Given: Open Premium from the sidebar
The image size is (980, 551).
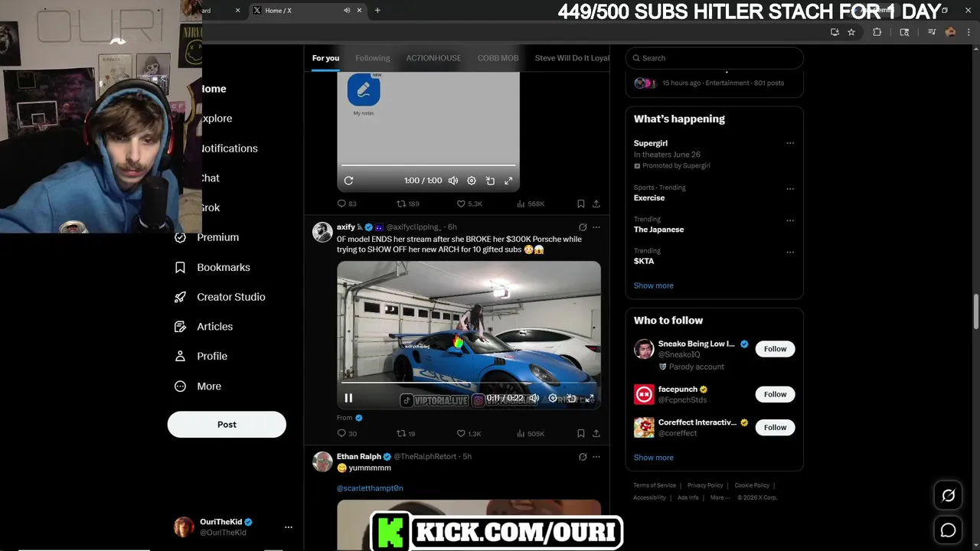Looking at the screenshot, I should (207, 237).
